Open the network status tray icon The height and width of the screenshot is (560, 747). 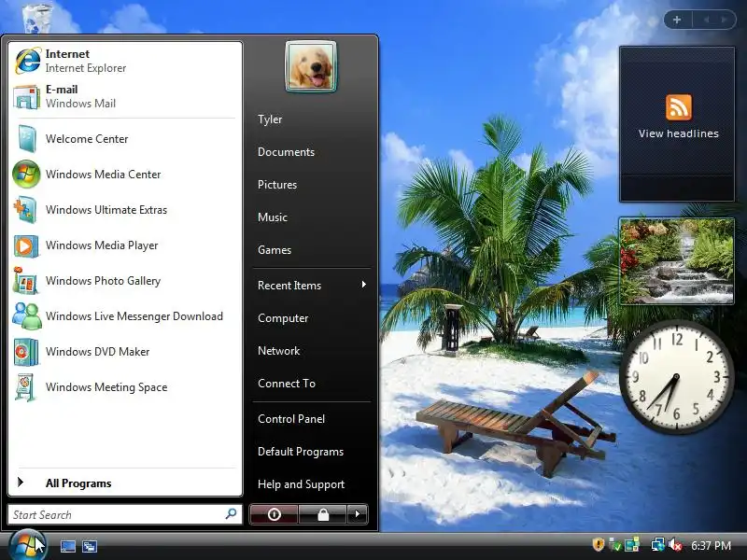coord(658,545)
